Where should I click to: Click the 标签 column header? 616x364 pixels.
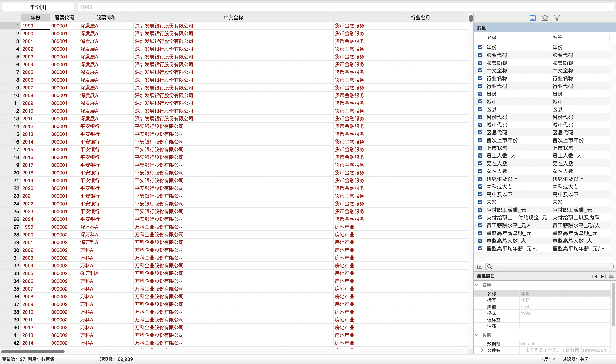pos(557,37)
